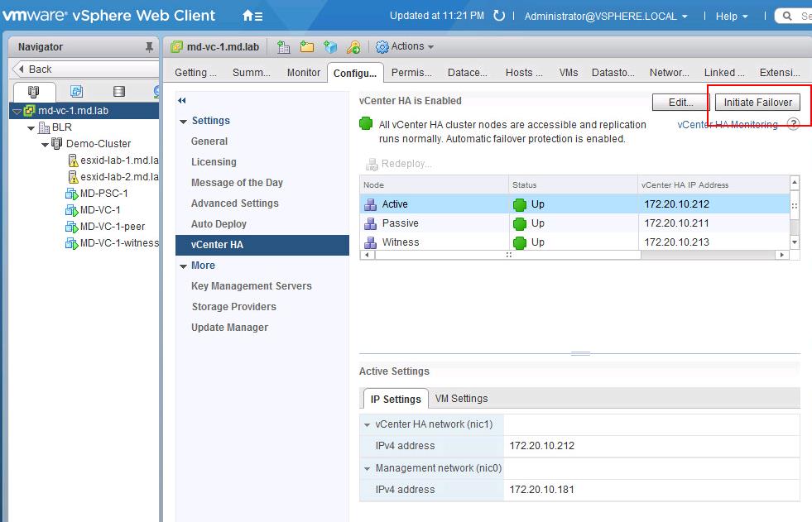Click the Actions gear icon
The width and height of the screenshot is (812, 522).
tap(382, 47)
